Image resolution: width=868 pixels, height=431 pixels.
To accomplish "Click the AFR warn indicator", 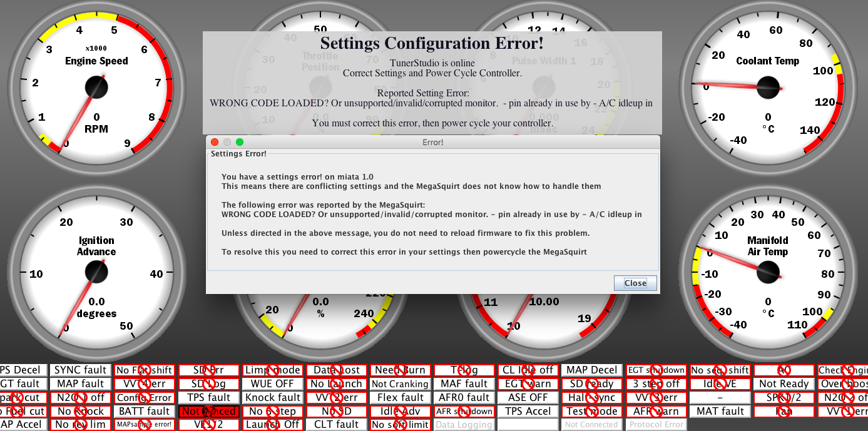I will 656,411.
